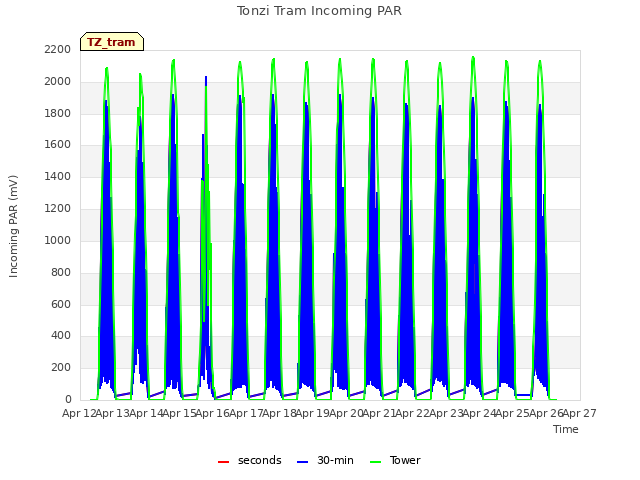Click the Apr 17 x-axis date label

pos(246,413)
